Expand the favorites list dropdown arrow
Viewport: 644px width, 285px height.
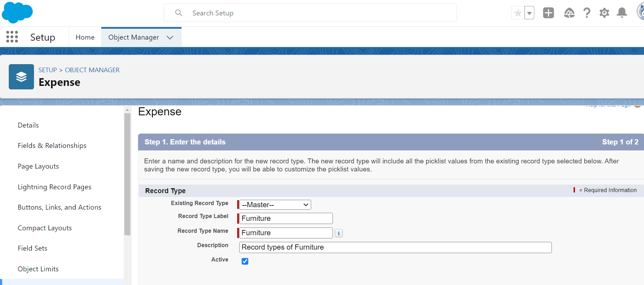[x=529, y=13]
